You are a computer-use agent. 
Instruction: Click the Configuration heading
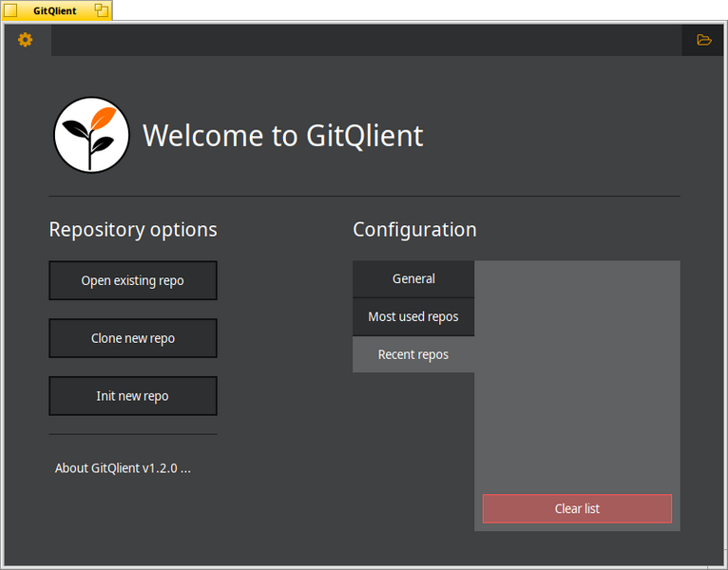click(x=414, y=230)
